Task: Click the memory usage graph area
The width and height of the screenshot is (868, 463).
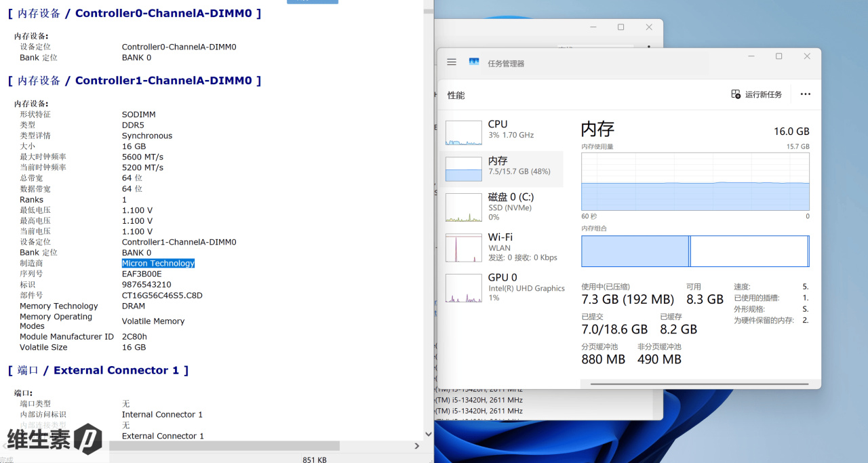Action: click(x=695, y=182)
